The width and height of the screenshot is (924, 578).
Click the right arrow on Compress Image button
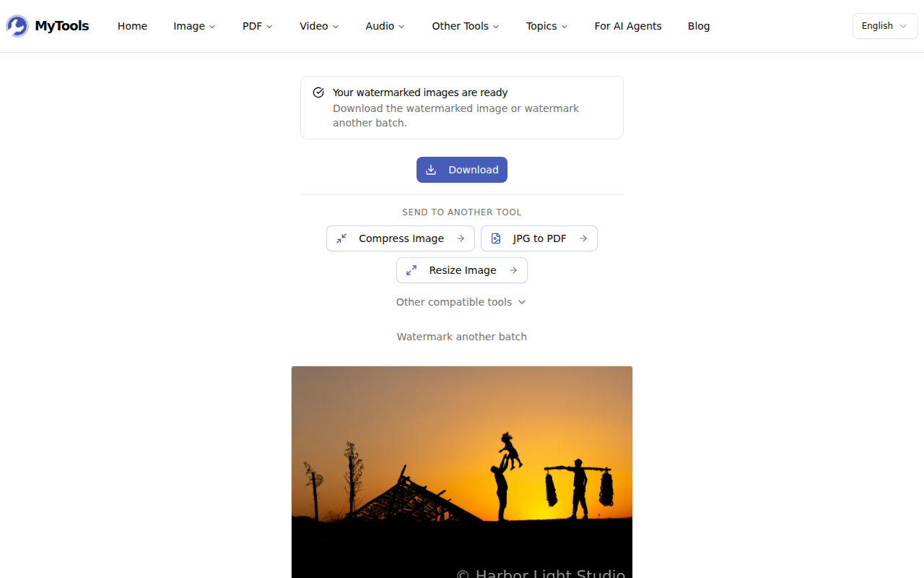click(461, 238)
